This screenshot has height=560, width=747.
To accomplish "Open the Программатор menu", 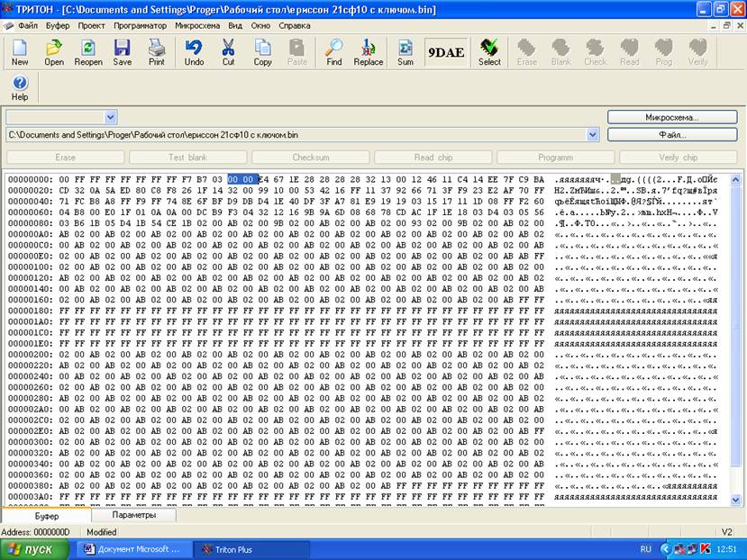I will 140,25.
